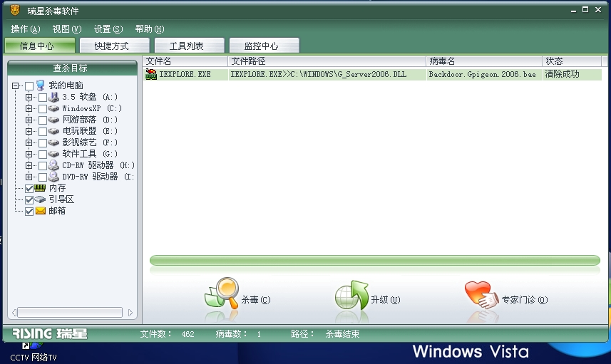The image size is (611, 364).
Task: Switch to the 快捷方式 tab
Action: click(115, 46)
